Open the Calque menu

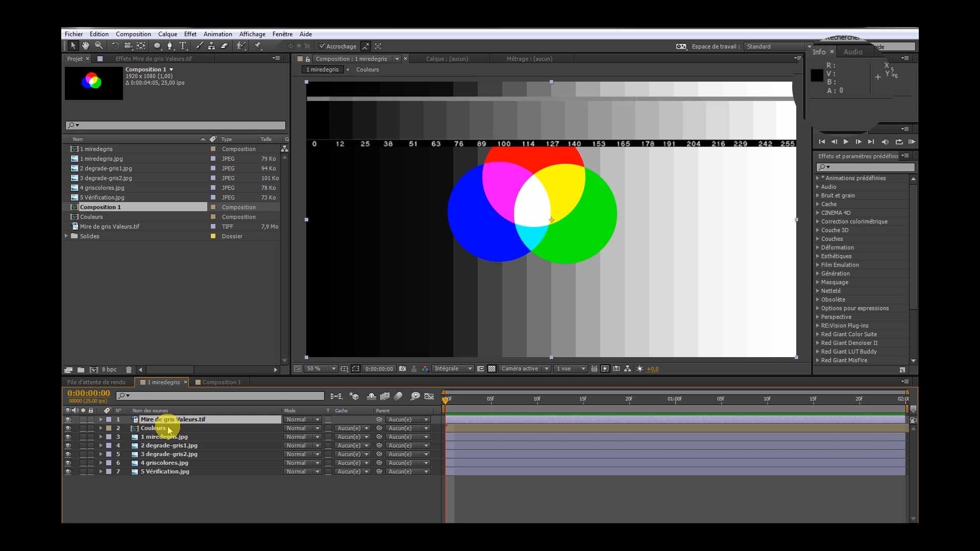pyautogui.click(x=167, y=34)
